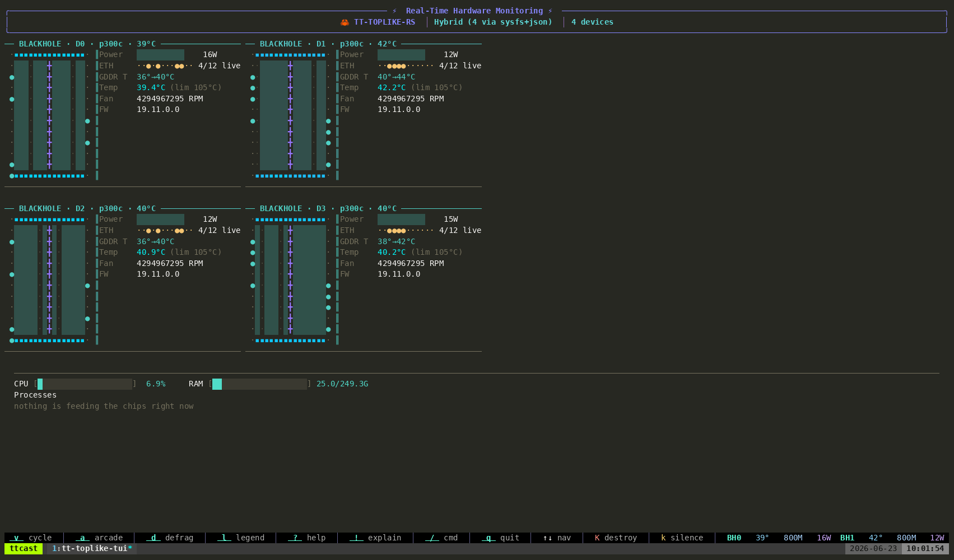Click the ETH link dots for device D3

coord(406,231)
